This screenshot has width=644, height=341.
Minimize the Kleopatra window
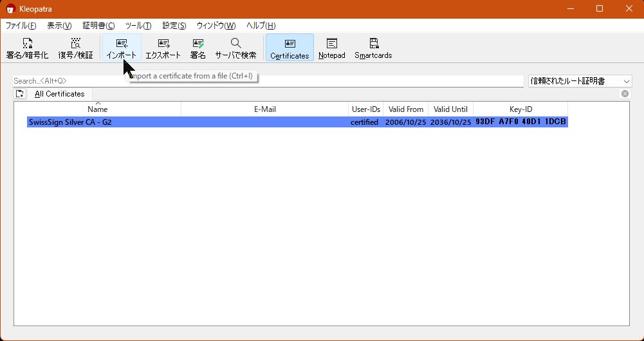point(570,8)
